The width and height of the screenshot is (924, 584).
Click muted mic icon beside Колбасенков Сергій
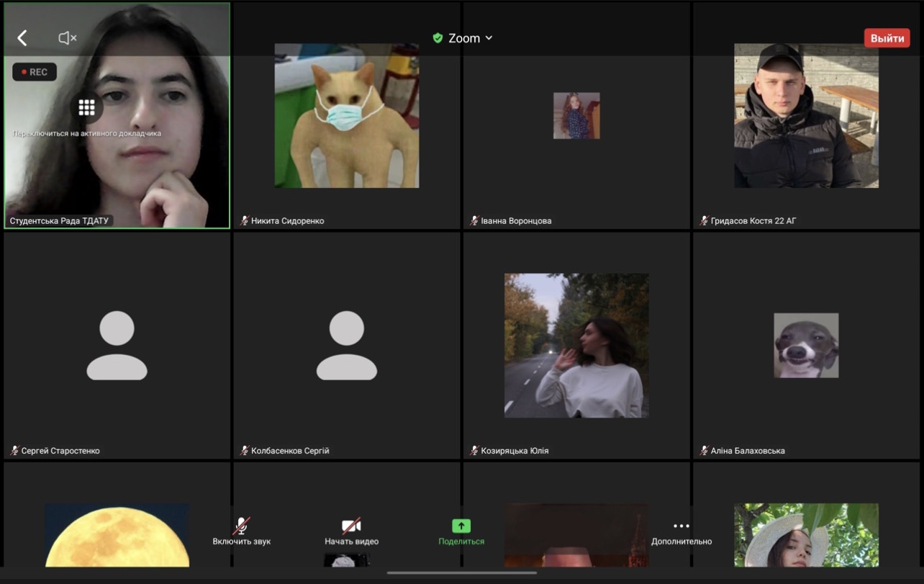pyautogui.click(x=245, y=451)
